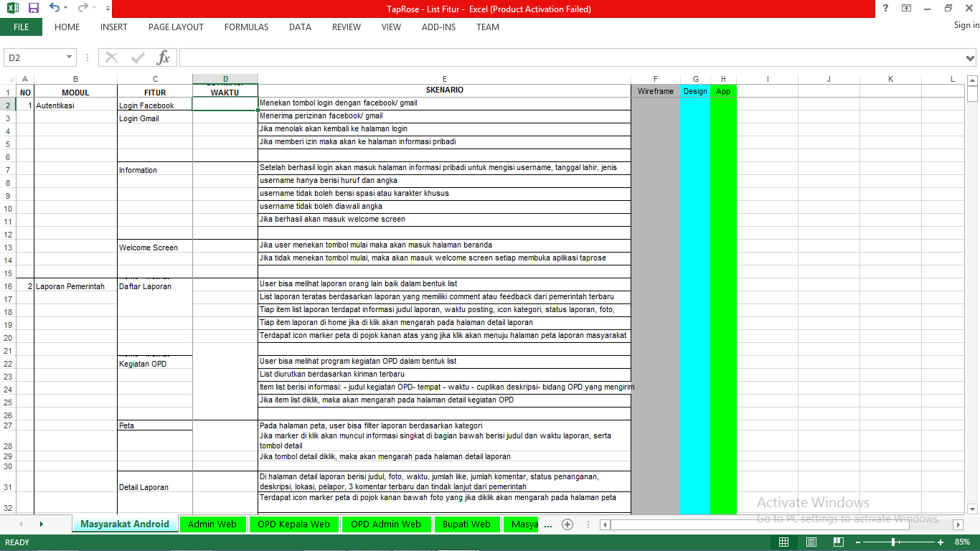Open the DATA ribbon tab
The width and height of the screenshot is (980, 551).
click(x=300, y=27)
